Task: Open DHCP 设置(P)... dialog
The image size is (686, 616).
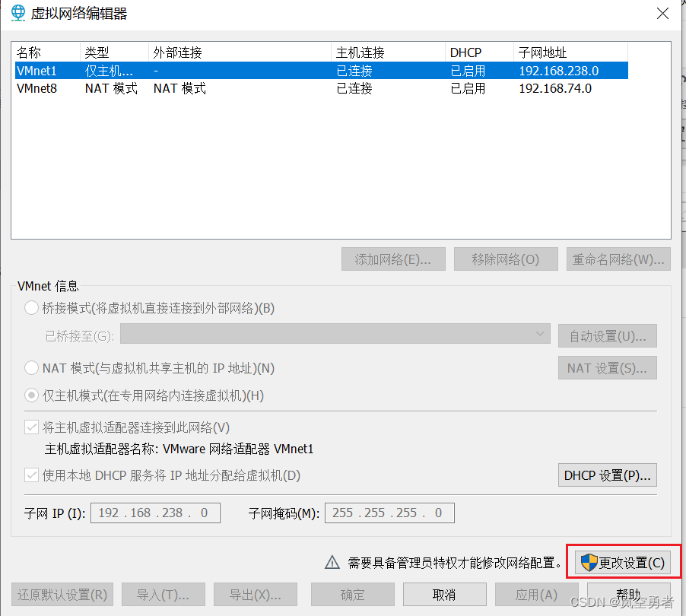Action: [x=607, y=475]
